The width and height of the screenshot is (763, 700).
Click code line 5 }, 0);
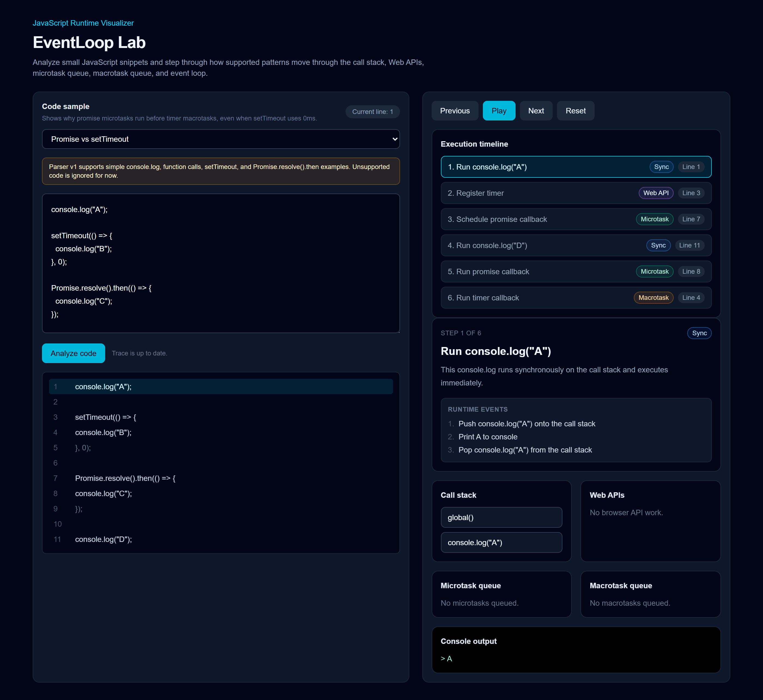click(x=221, y=447)
